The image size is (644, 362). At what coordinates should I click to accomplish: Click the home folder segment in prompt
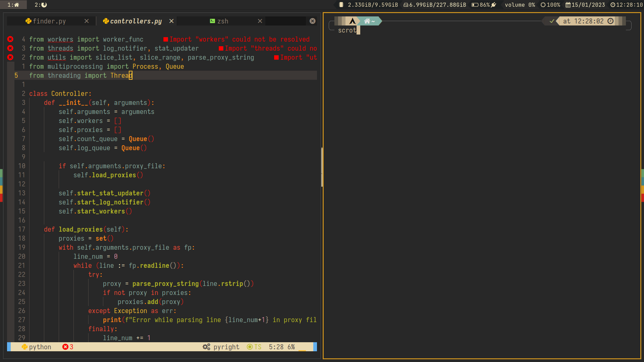click(x=369, y=21)
